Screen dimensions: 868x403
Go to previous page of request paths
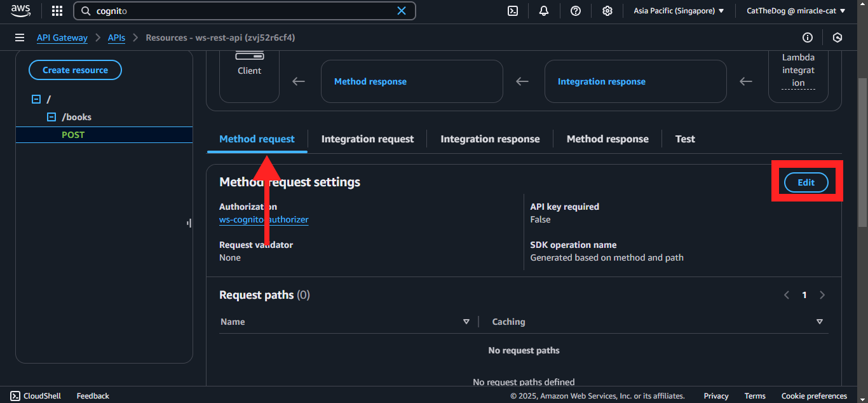pyautogui.click(x=787, y=295)
